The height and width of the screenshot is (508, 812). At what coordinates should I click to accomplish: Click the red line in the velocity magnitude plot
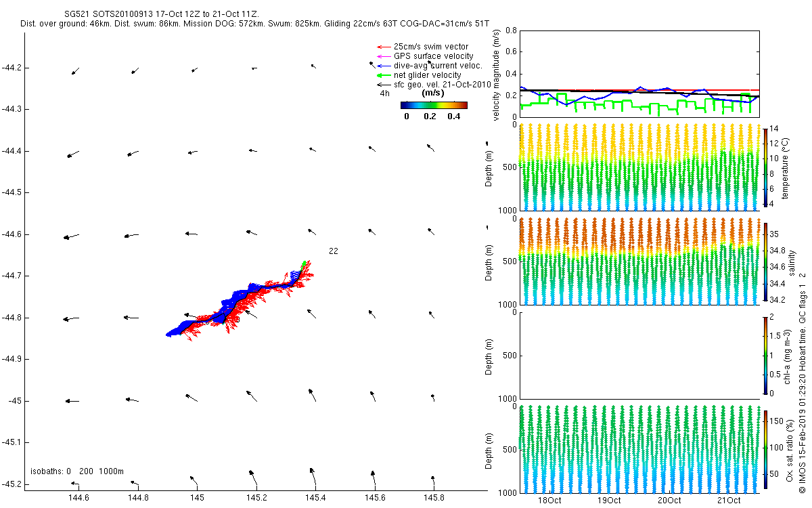click(x=639, y=89)
